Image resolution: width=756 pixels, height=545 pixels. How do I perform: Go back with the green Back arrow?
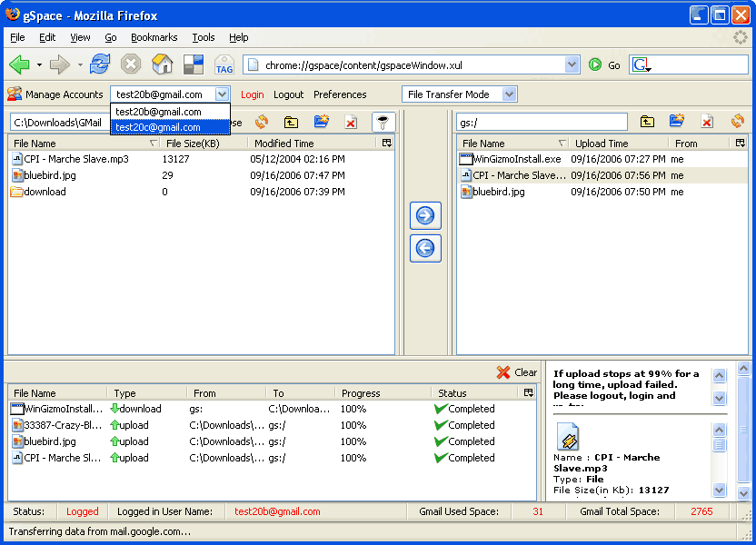pos(19,64)
